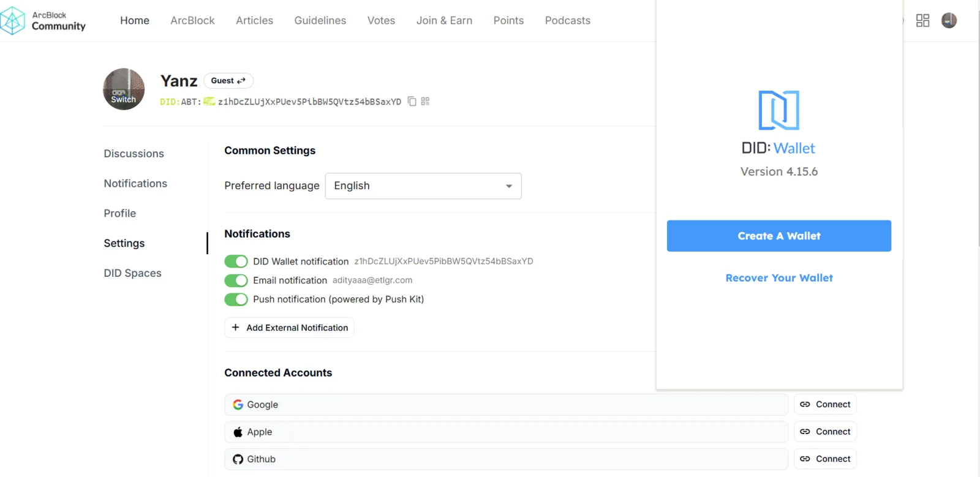The width and height of the screenshot is (980, 477).
Task: Select Votes in the top navigation
Action: pyautogui.click(x=381, y=21)
